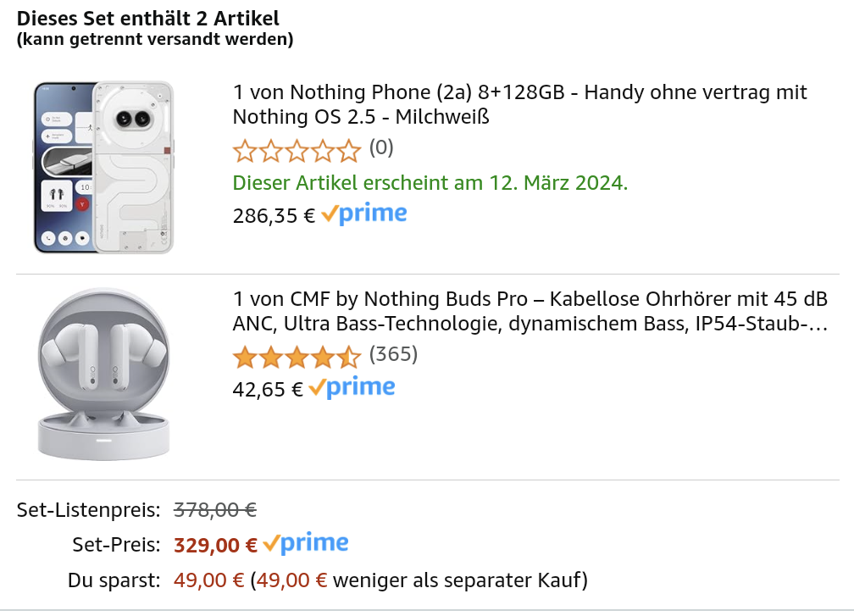Click the empty star rating for Nothing Phone

click(297, 150)
